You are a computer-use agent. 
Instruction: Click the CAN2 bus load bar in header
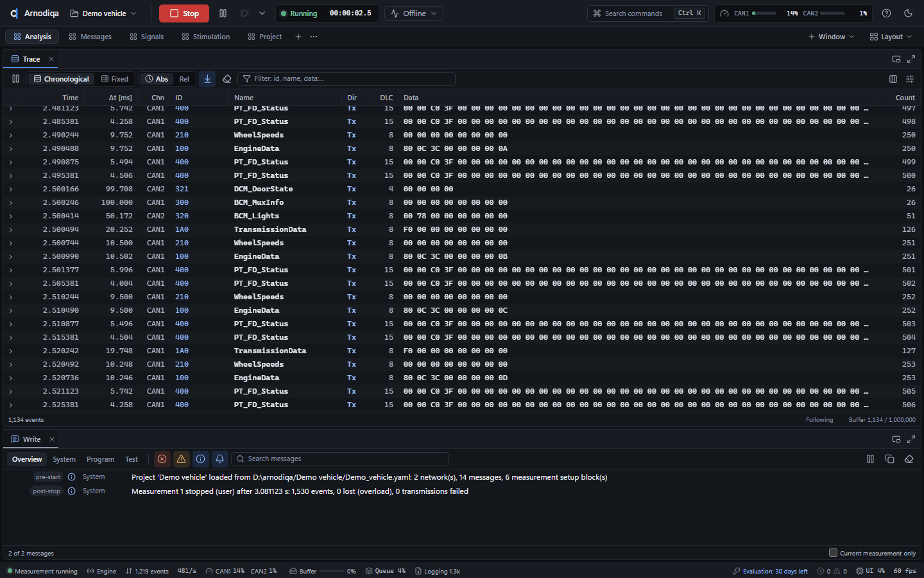833,13
